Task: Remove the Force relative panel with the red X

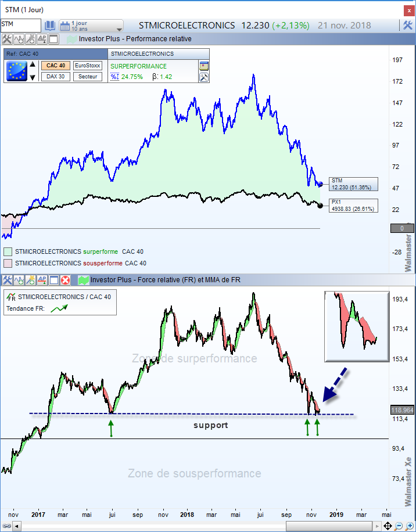Action: click(x=65, y=281)
